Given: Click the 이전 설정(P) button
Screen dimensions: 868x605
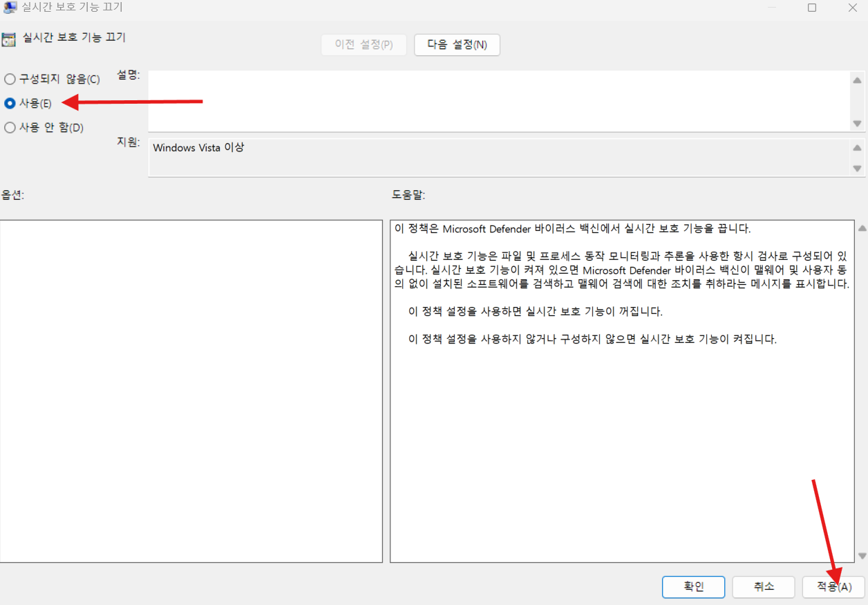Looking at the screenshot, I should [364, 44].
